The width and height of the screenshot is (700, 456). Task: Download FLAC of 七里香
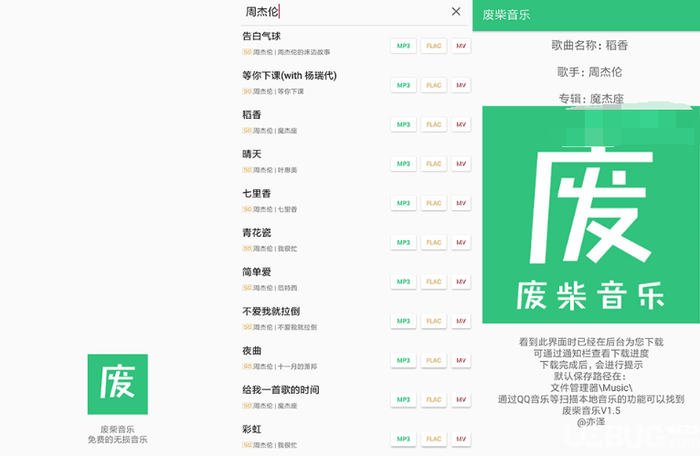433,203
